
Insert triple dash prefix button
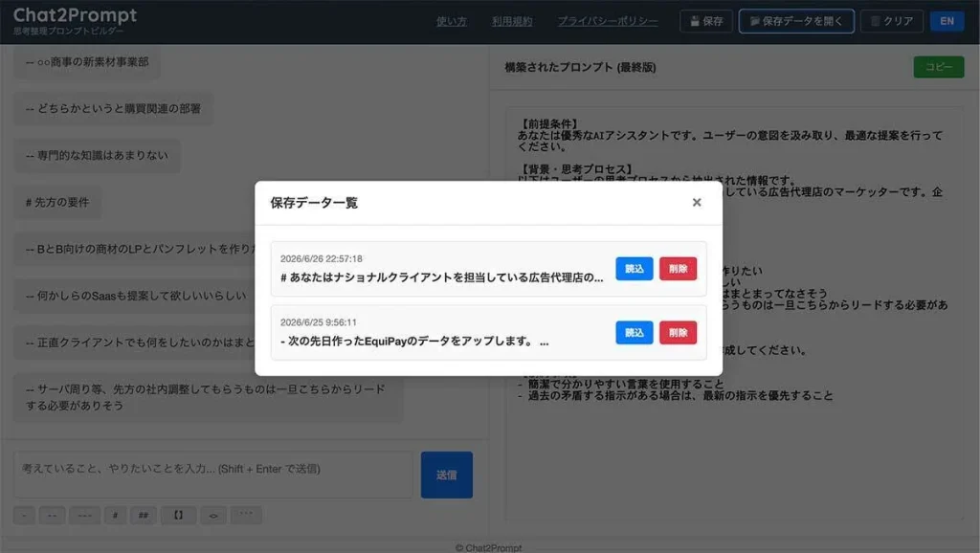(x=84, y=516)
